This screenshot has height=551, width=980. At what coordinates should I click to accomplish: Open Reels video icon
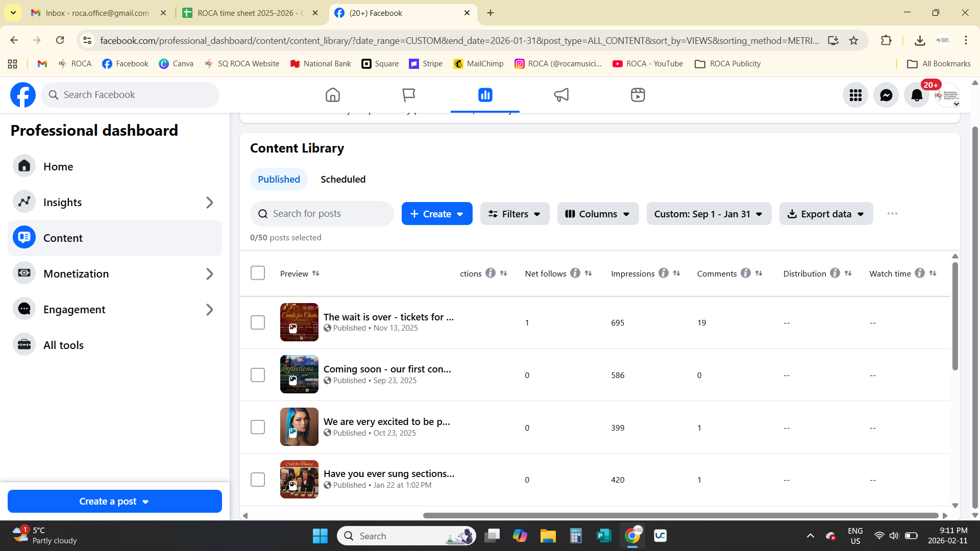pos(638,95)
